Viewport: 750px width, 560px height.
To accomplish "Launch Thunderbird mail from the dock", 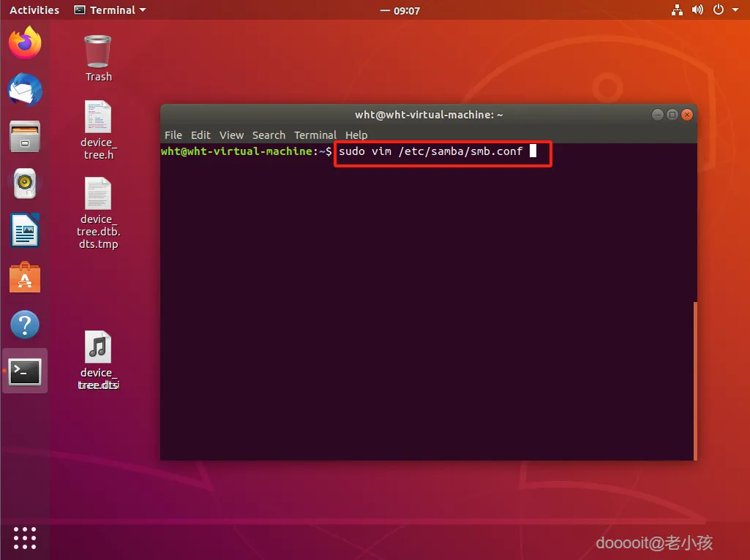I will tap(25, 90).
